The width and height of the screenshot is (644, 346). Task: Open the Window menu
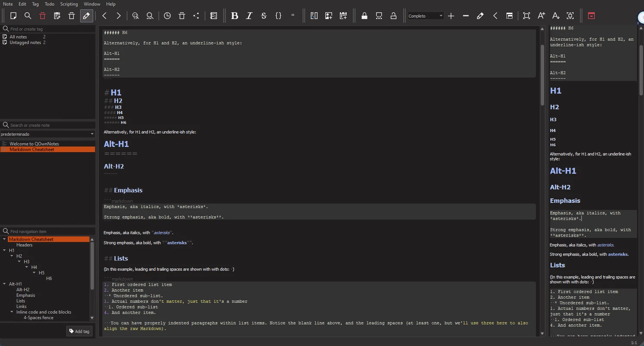click(92, 4)
